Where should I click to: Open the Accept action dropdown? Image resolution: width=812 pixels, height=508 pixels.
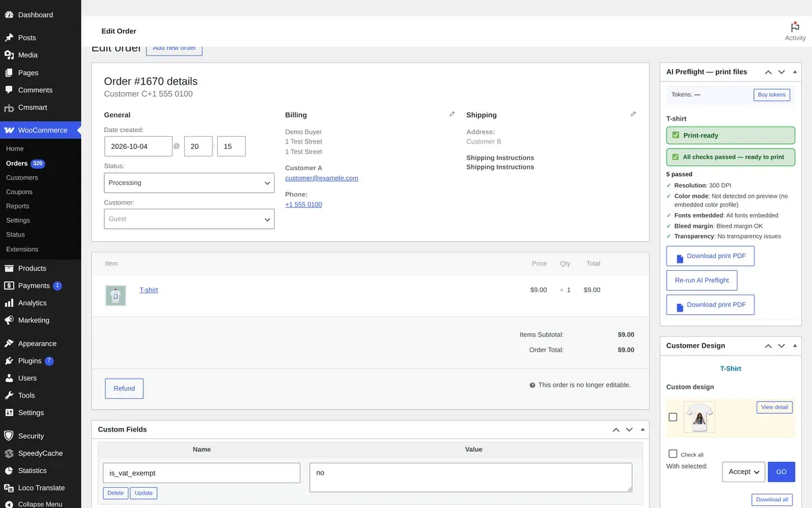(x=744, y=471)
